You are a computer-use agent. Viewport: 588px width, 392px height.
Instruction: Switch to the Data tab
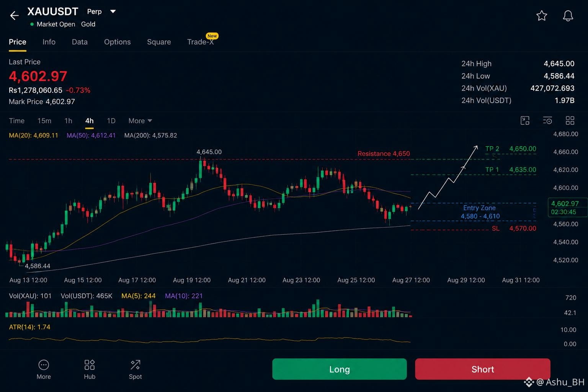coord(80,42)
